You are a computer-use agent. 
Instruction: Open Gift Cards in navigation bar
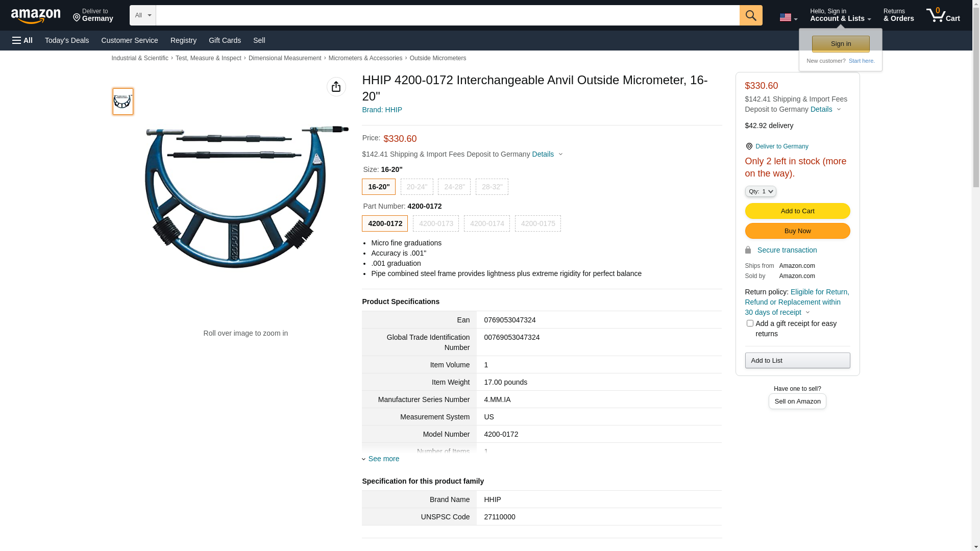225,40
